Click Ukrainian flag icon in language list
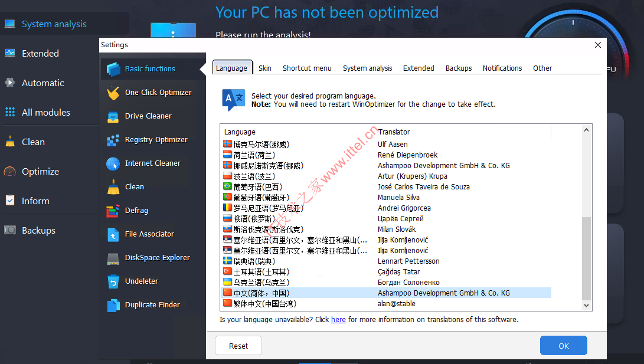 click(227, 282)
